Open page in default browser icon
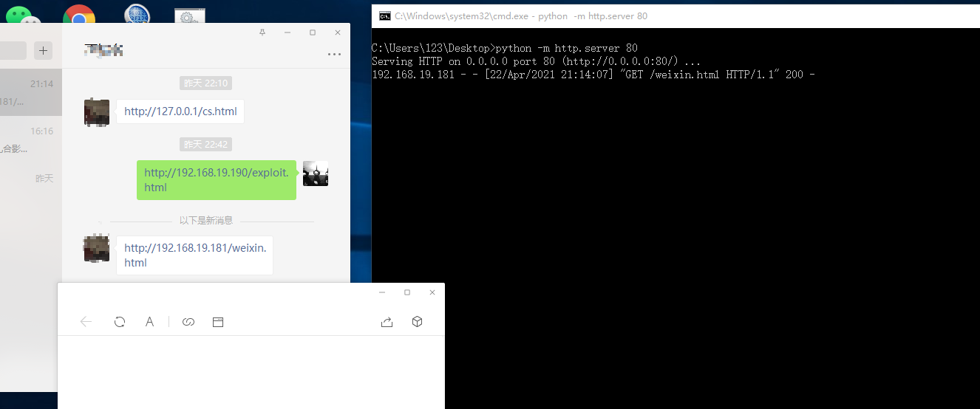This screenshot has width=980, height=409. tap(218, 322)
